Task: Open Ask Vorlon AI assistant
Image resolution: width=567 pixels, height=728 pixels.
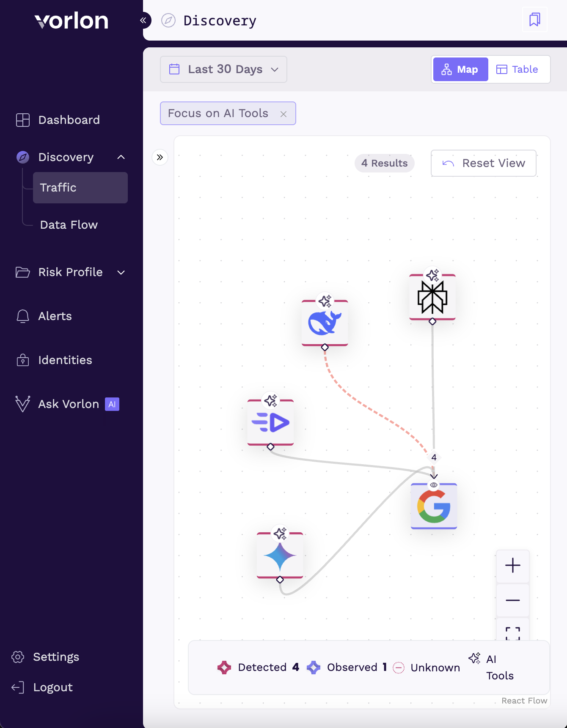Action: pyautogui.click(x=69, y=404)
